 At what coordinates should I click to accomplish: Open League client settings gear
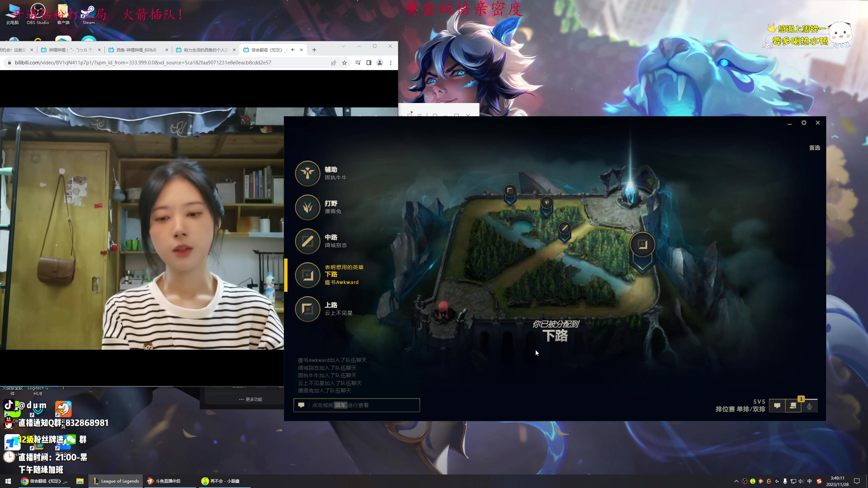point(804,123)
